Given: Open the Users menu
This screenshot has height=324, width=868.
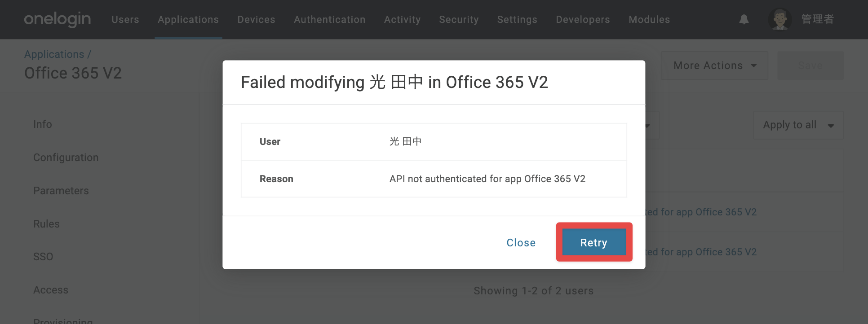Looking at the screenshot, I should point(125,20).
